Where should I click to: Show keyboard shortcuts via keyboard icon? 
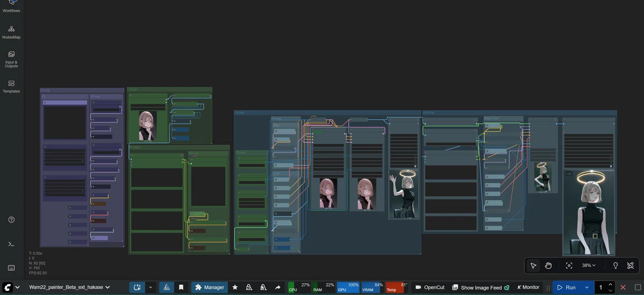click(11, 268)
